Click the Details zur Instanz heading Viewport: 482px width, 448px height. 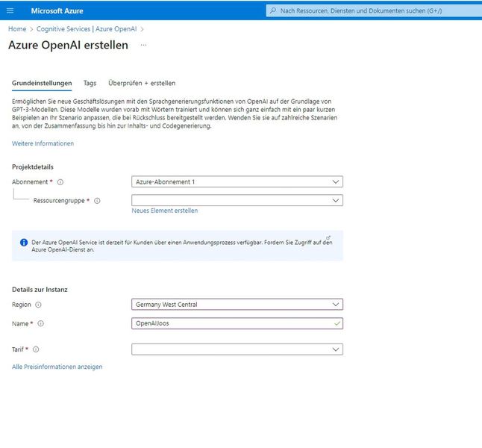pos(40,290)
